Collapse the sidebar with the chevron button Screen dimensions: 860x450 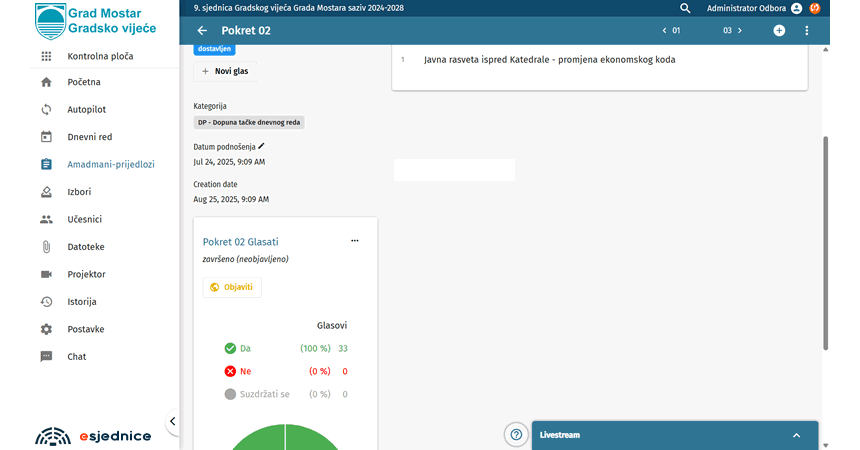[x=172, y=422]
